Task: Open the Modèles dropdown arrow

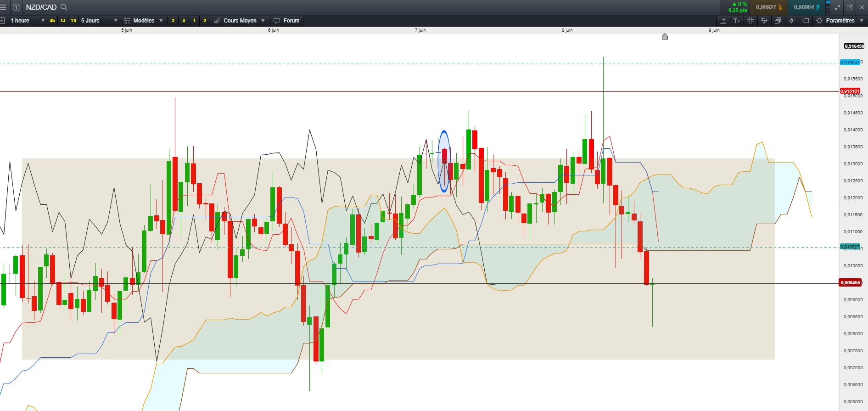Action: pos(161,21)
